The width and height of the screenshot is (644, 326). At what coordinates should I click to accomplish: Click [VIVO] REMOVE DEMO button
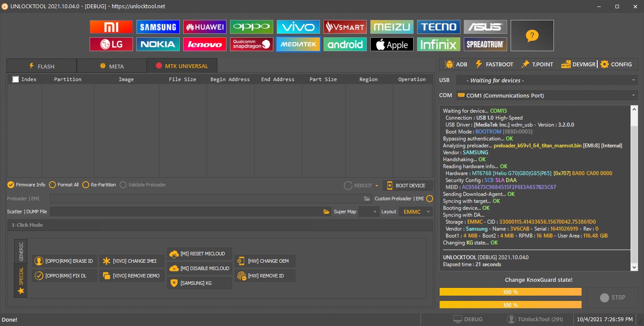point(132,276)
